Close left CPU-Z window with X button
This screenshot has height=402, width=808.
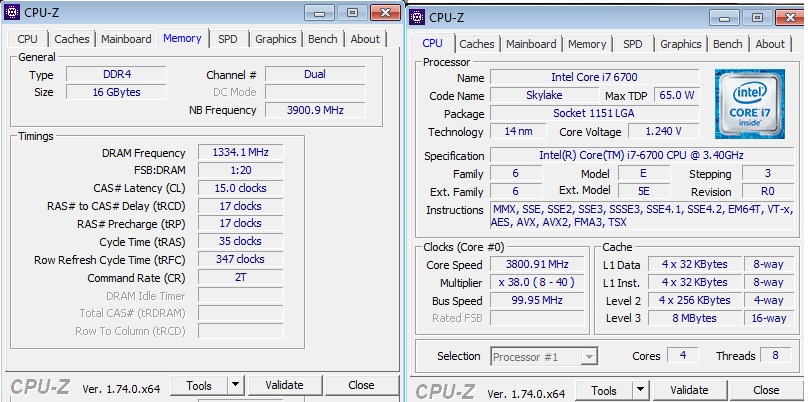tap(385, 13)
